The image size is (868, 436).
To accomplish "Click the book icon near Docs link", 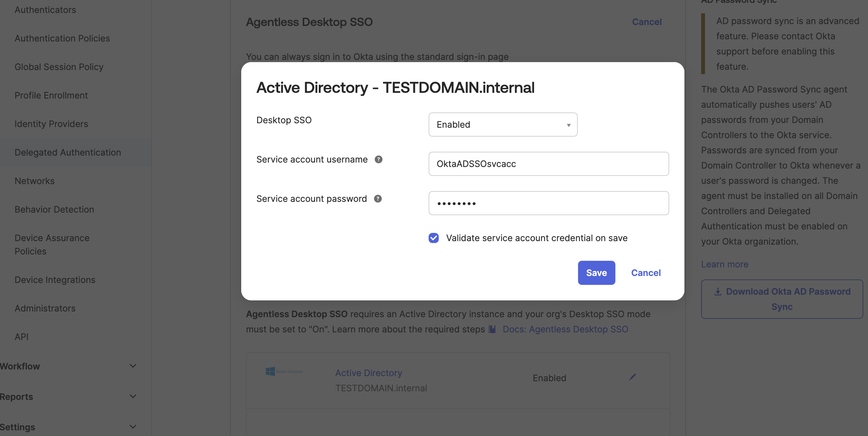I will coord(492,329).
